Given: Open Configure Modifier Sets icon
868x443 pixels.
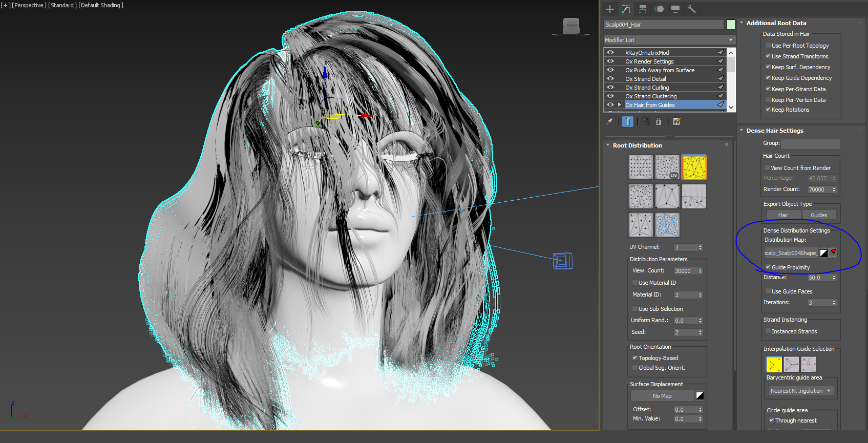Looking at the screenshot, I should click(676, 122).
